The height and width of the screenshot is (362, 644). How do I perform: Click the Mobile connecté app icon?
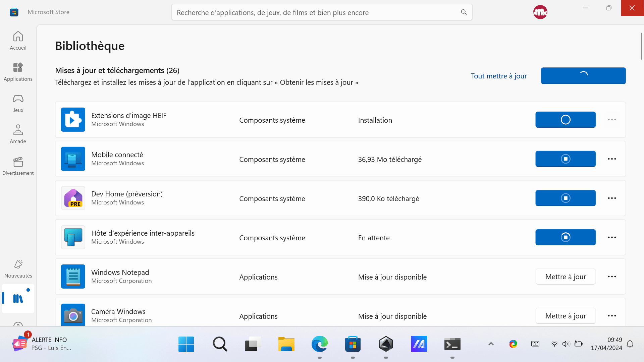point(73,159)
